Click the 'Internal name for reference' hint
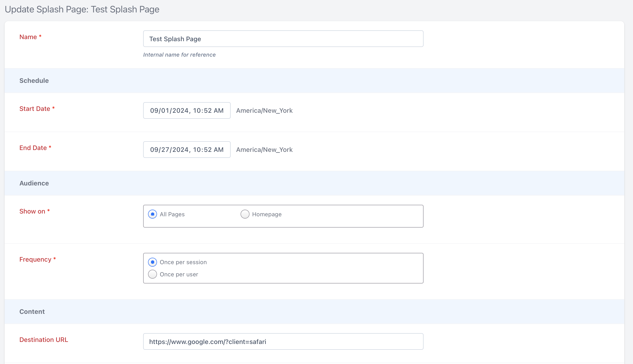The image size is (633, 364). pos(179,55)
